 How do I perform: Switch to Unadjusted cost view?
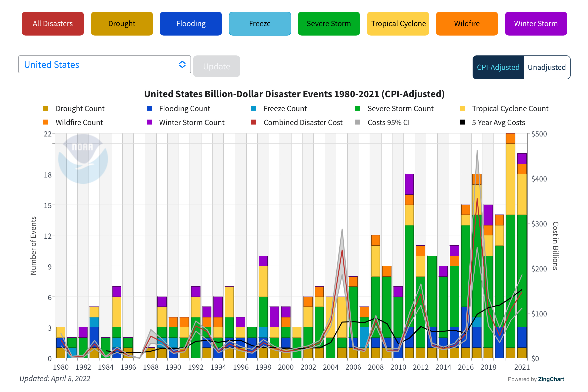tap(546, 67)
